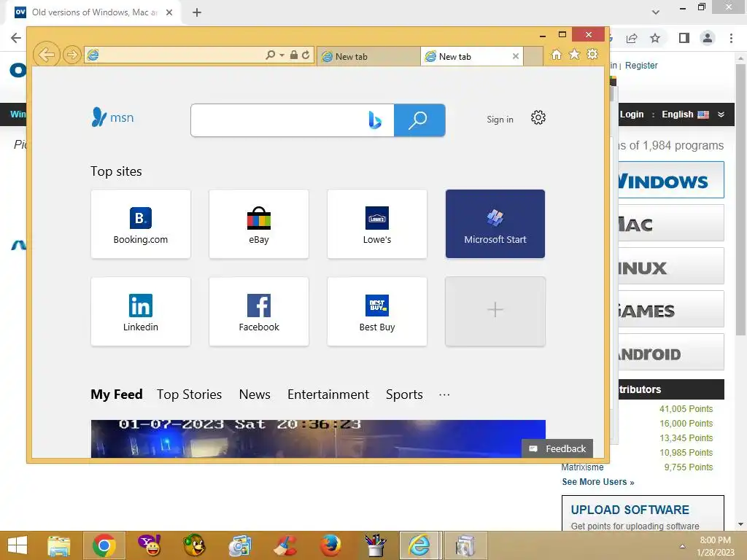Click the Register link

[641, 65]
